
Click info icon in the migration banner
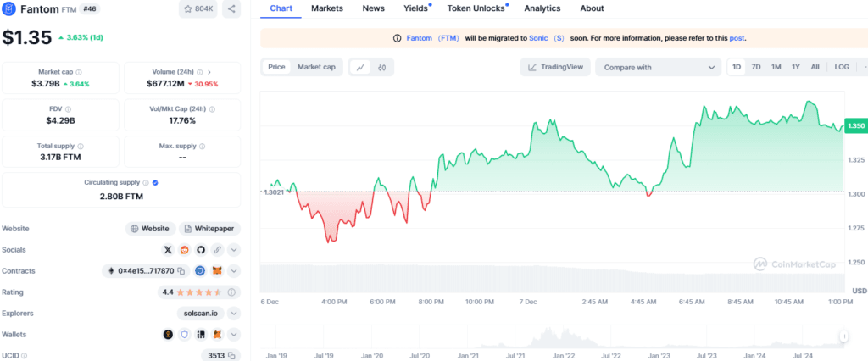coord(397,38)
